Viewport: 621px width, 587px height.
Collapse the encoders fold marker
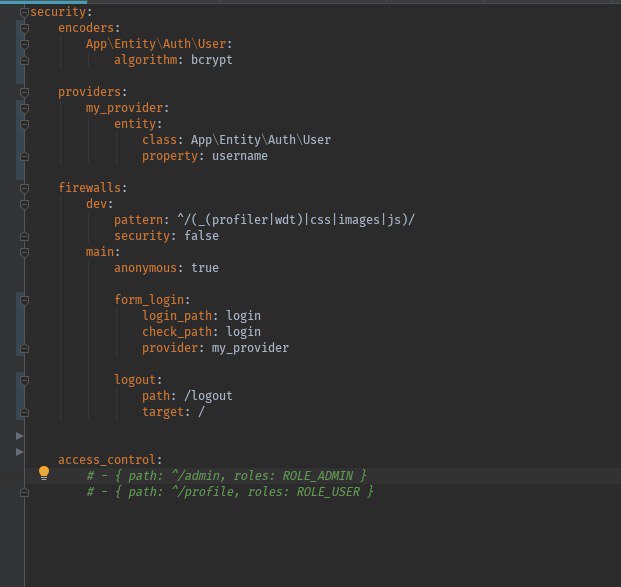point(24,28)
